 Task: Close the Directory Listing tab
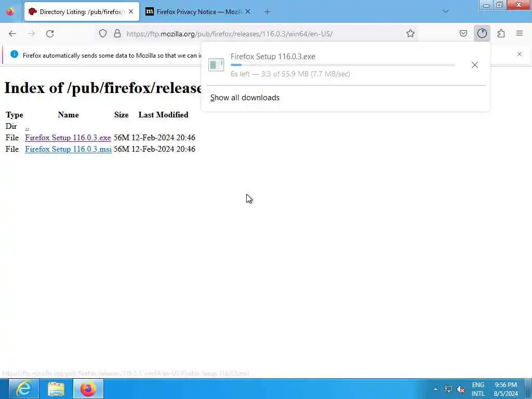click(131, 12)
